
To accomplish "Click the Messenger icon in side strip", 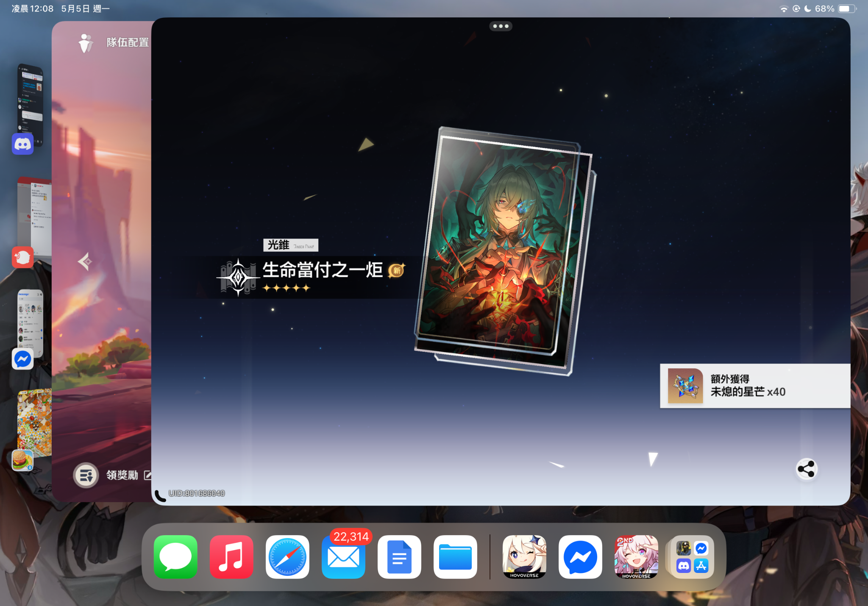I will [22, 359].
